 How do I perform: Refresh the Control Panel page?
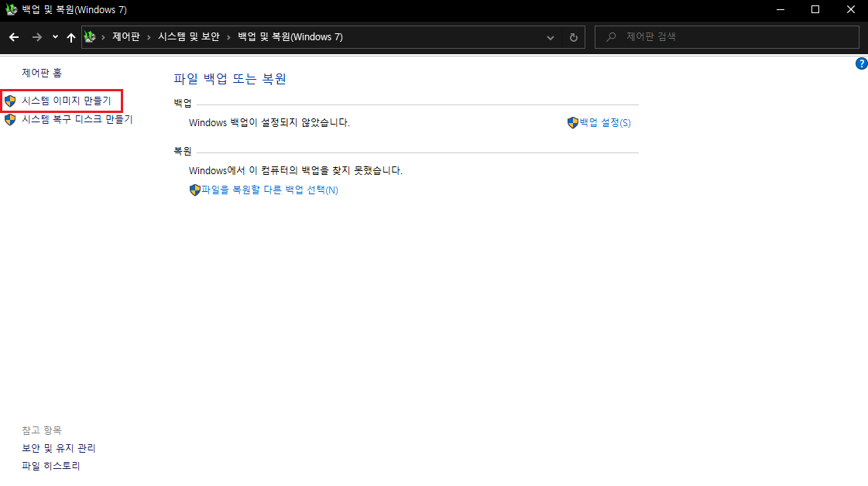coord(574,38)
